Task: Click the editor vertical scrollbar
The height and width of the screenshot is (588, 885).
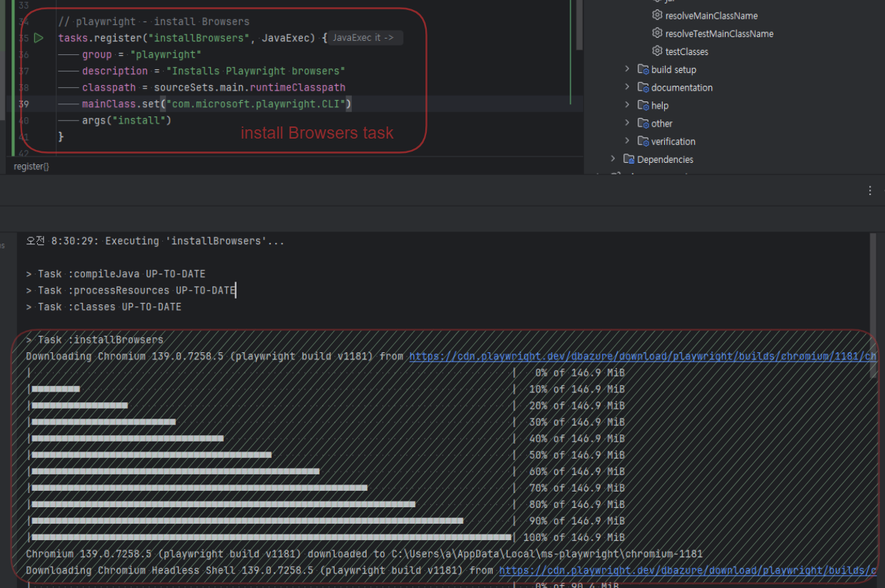Action: (x=579, y=25)
